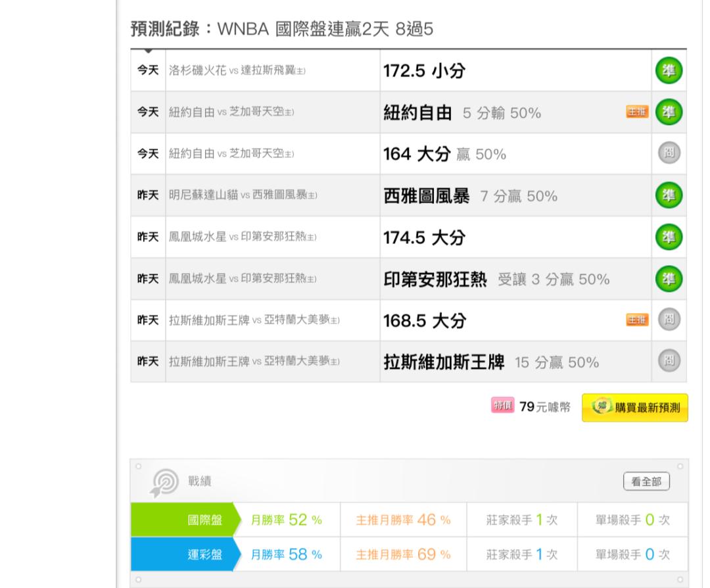
Task: Click 運彩盤 月勝率 58 % stat
Action: 287,554
